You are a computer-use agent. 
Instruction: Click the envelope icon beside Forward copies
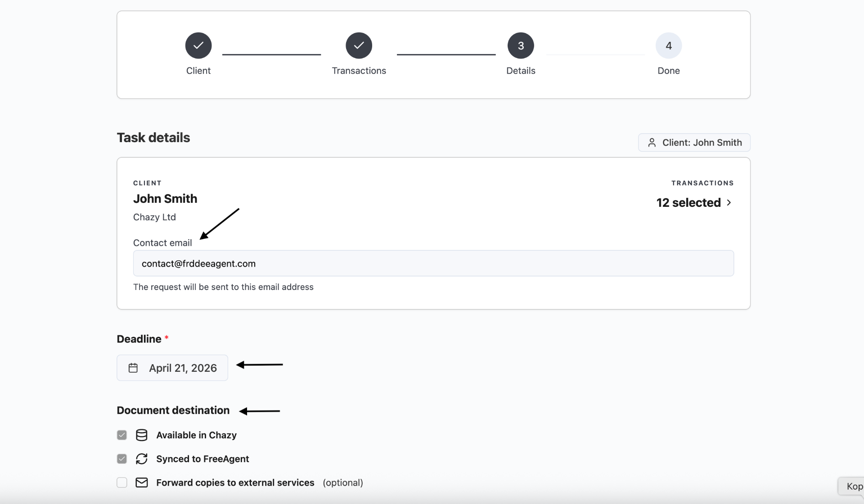[142, 482]
